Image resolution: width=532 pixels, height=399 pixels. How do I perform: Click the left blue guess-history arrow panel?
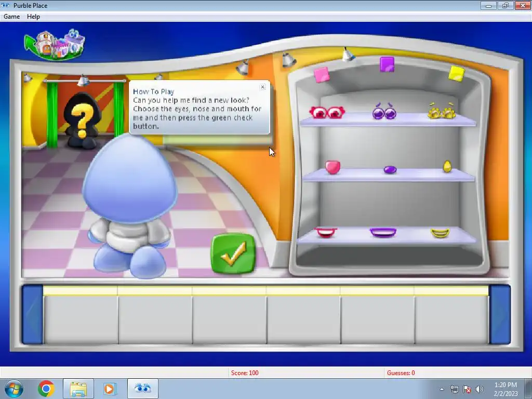pos(33,314)
